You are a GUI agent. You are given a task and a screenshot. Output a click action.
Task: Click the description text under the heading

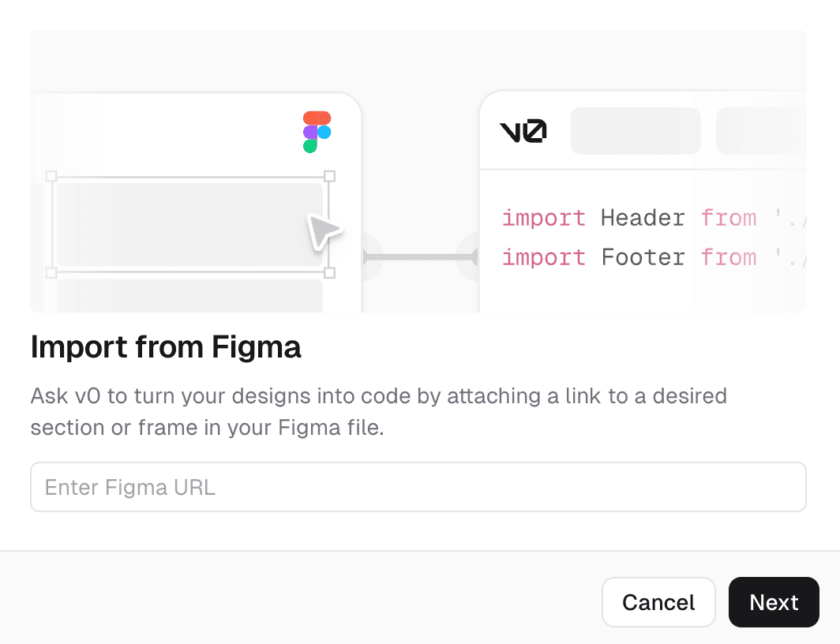pos(378,411)
